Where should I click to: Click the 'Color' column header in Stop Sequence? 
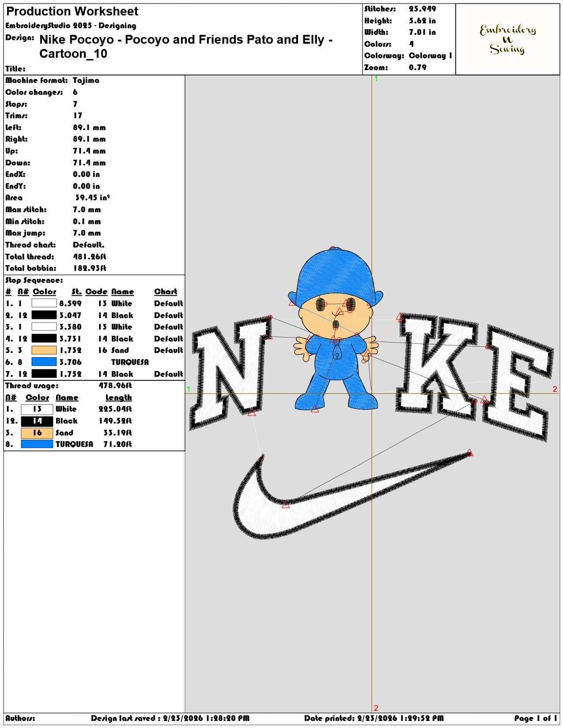pyautogui.click(x=45, y=292)
